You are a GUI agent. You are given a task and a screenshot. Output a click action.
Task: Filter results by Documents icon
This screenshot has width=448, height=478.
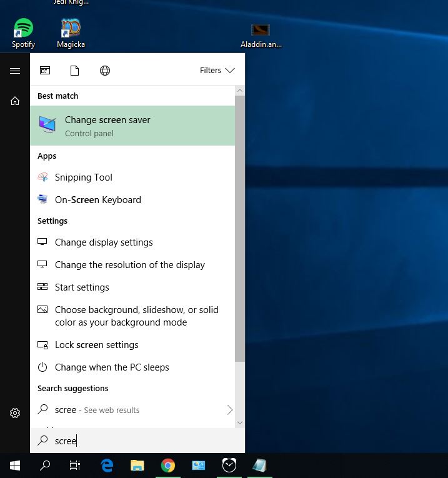(75, 71)
